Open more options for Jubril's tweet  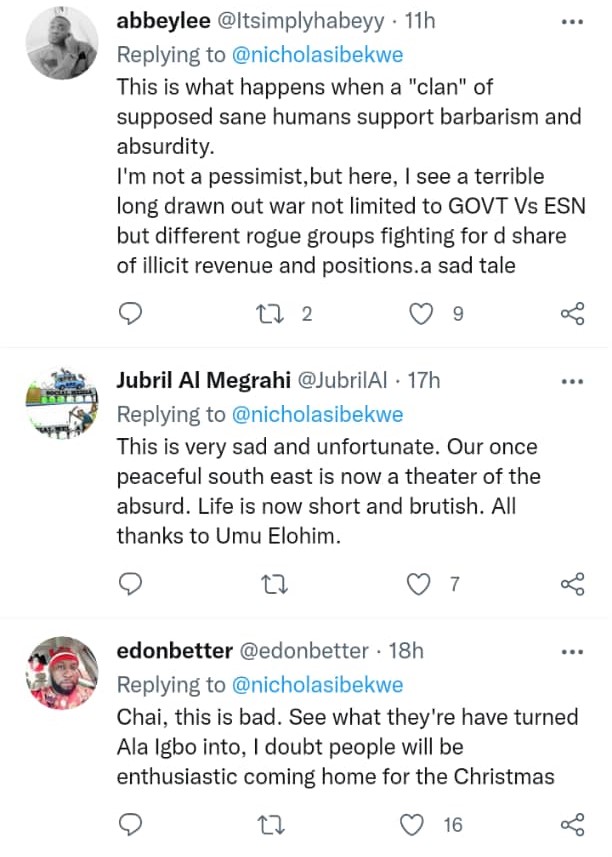[571, 381]
